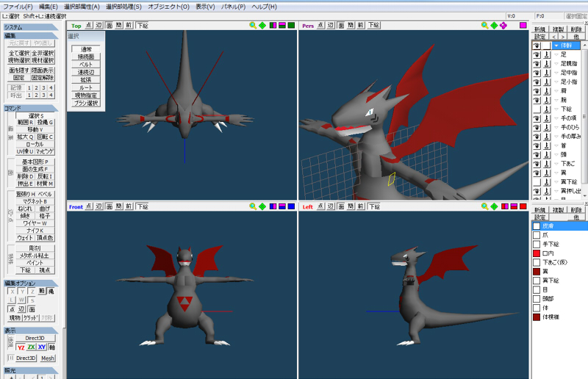Click the ナイフ K command button
588x379 pixels.
tap(35, 231)
